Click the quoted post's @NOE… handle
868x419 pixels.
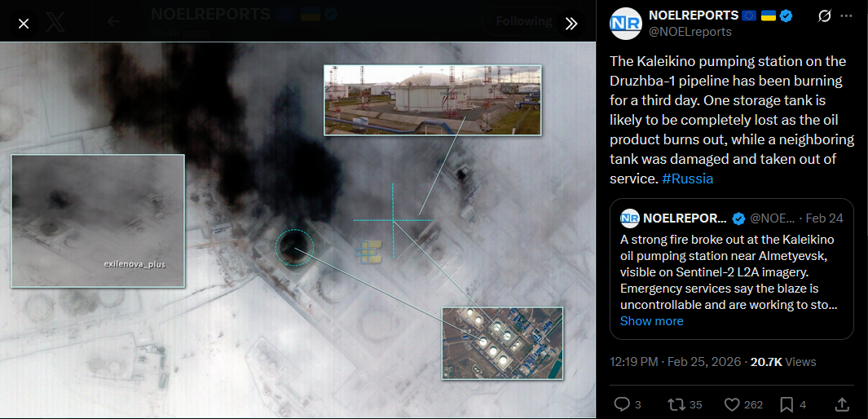tap(771, 218)
